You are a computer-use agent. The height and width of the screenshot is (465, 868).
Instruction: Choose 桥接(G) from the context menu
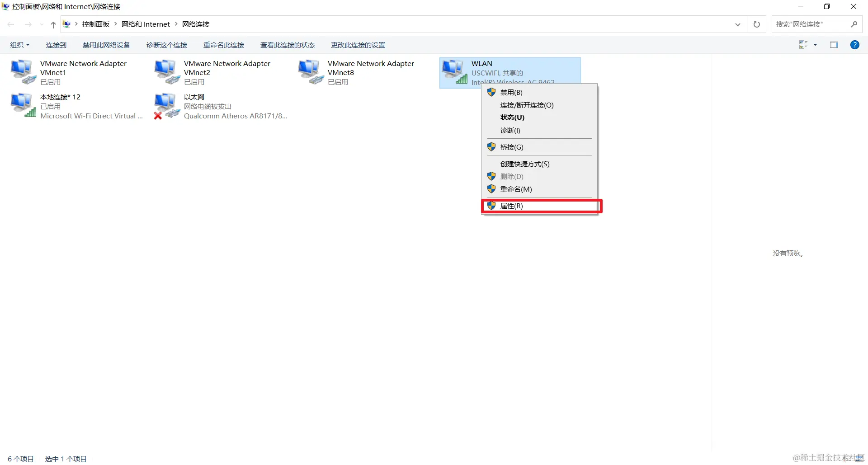coord(540,147)
